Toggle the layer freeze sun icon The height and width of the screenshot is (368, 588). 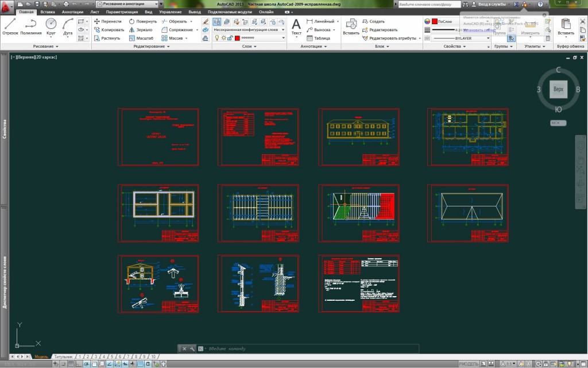point(223,38)
